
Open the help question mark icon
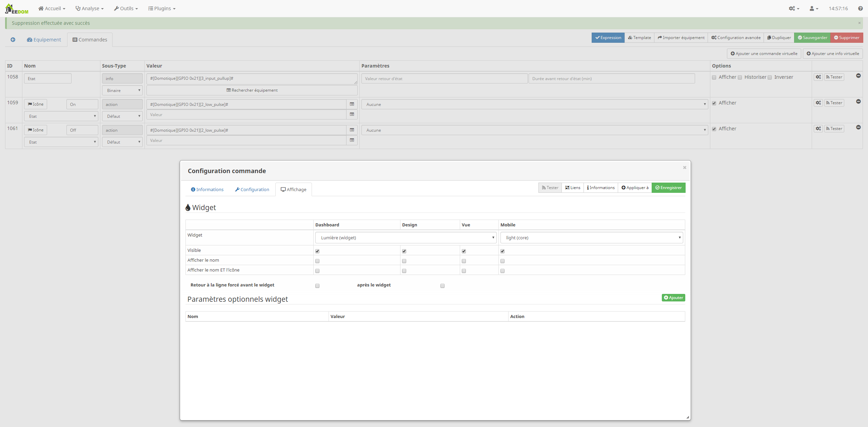coord(860,8)
